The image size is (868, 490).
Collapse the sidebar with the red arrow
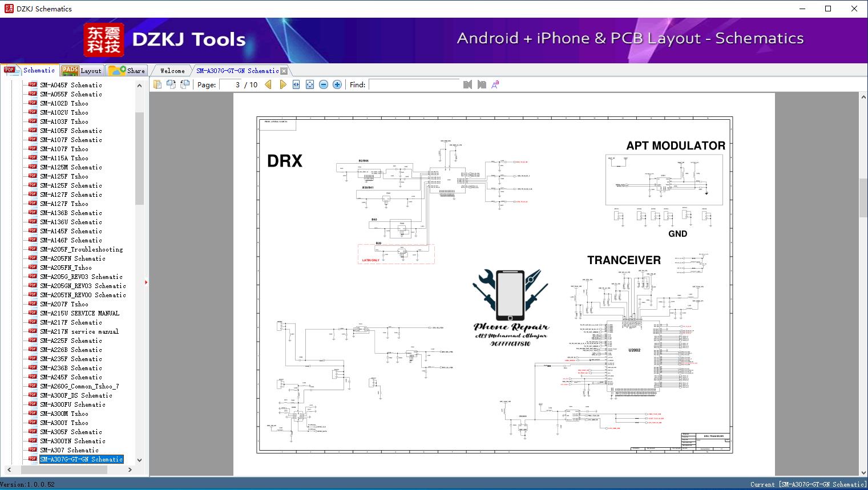coord(146,282)
